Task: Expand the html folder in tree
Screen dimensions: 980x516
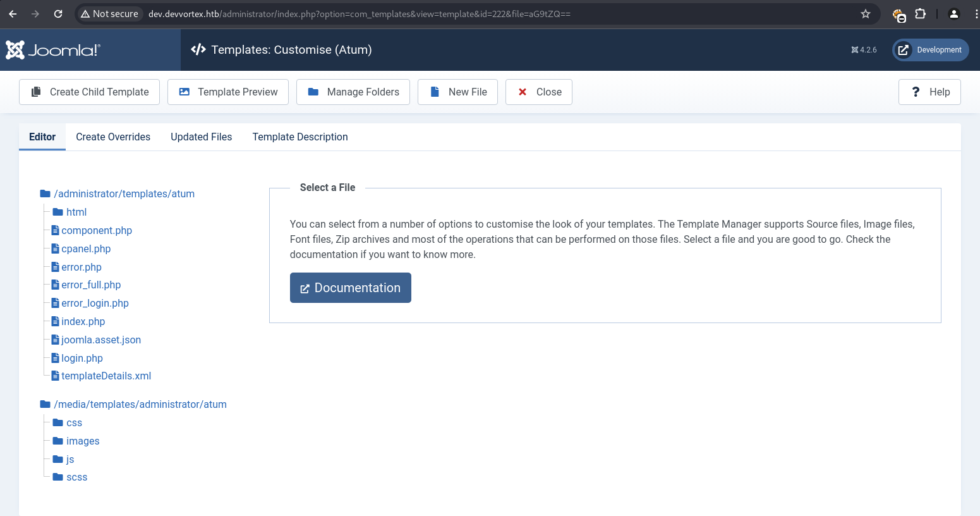Action: pyautogui.click(x=76, y=212)
